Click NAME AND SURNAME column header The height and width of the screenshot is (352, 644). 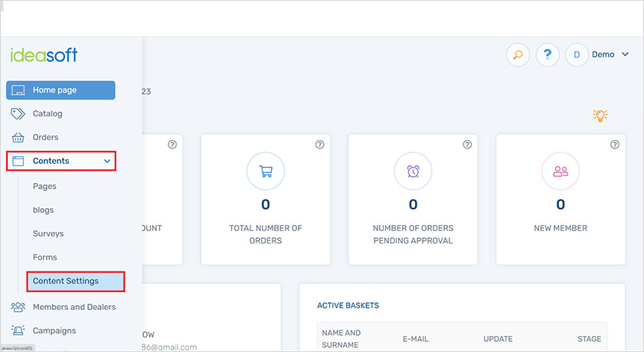point(342,339)
